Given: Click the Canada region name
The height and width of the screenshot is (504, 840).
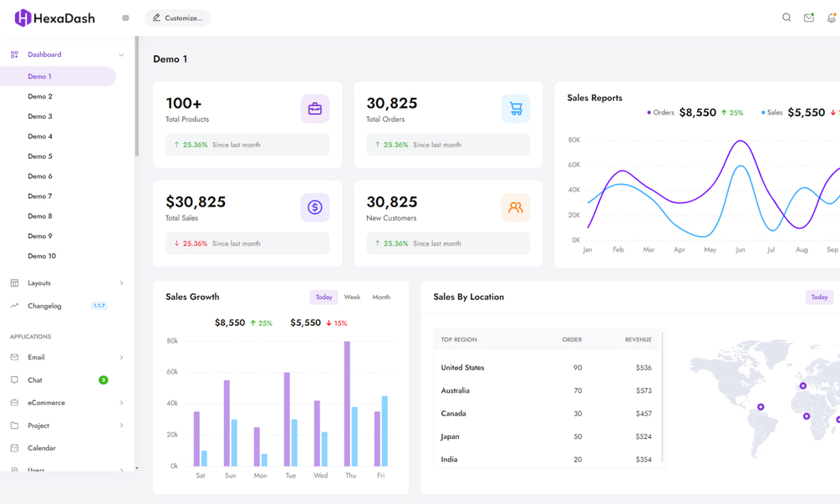Looking at the screenshot, I should 453,414.
